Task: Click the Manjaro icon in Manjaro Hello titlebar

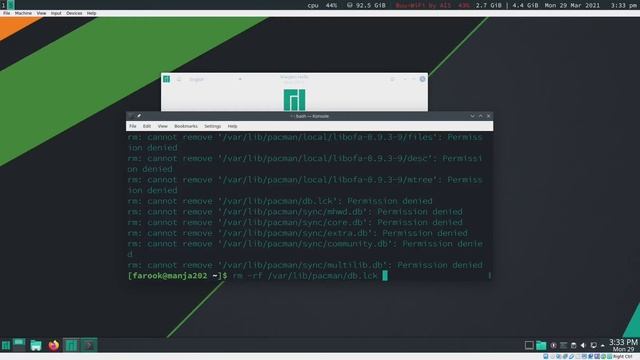Action: point(167,79)
